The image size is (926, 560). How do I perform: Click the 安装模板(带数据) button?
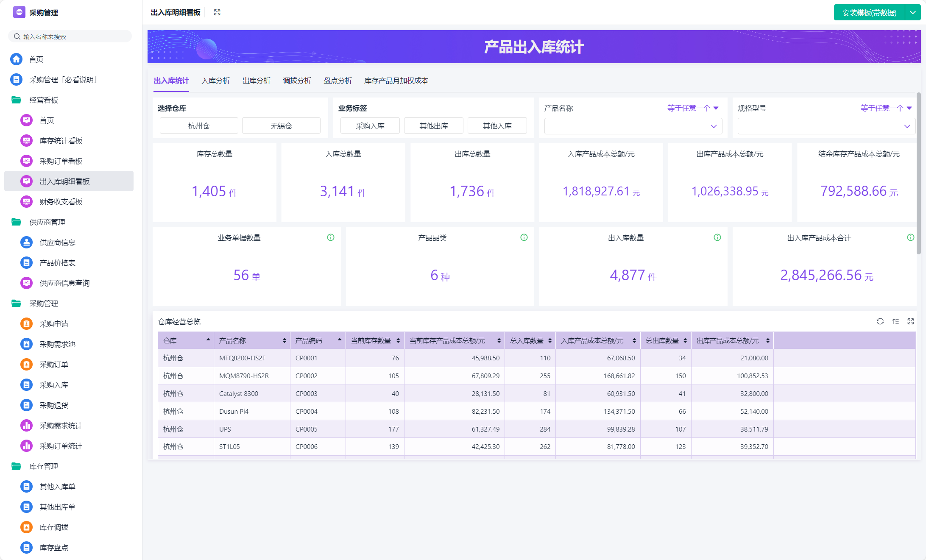click(x=869, y=13)
